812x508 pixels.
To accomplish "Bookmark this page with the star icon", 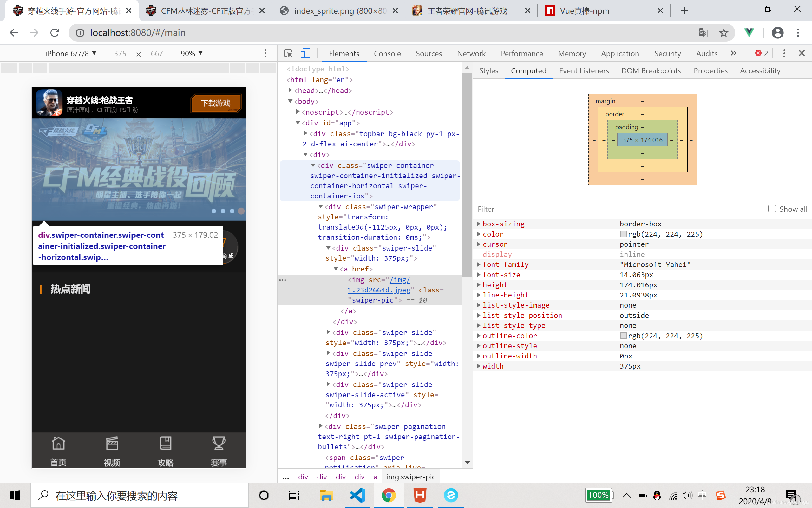I will click(724, 33).
